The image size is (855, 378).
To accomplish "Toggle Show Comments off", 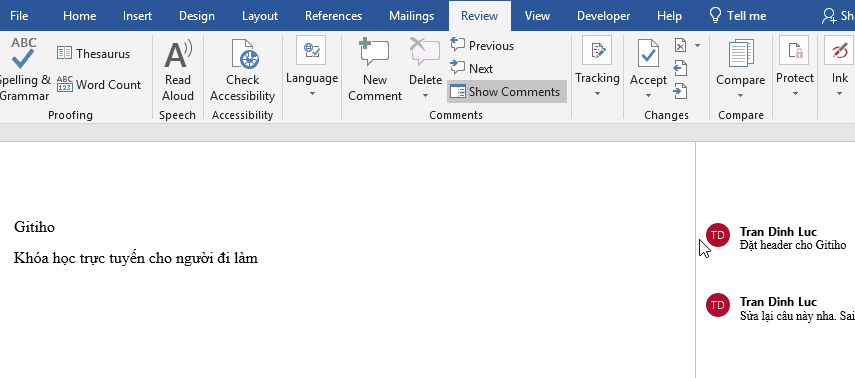I will pyautogui.click(x=507, y=92).
